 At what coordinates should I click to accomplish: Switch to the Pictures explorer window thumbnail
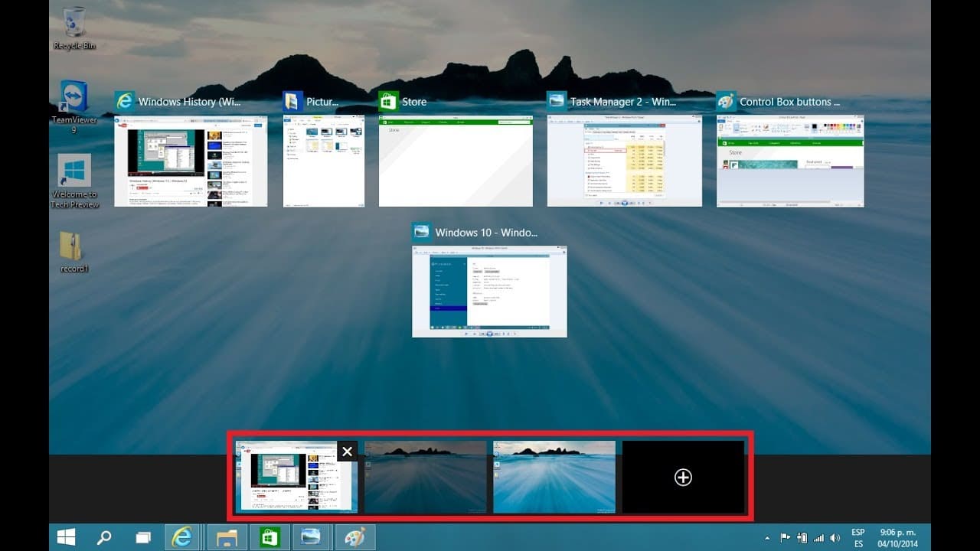(x=323, y=161)
